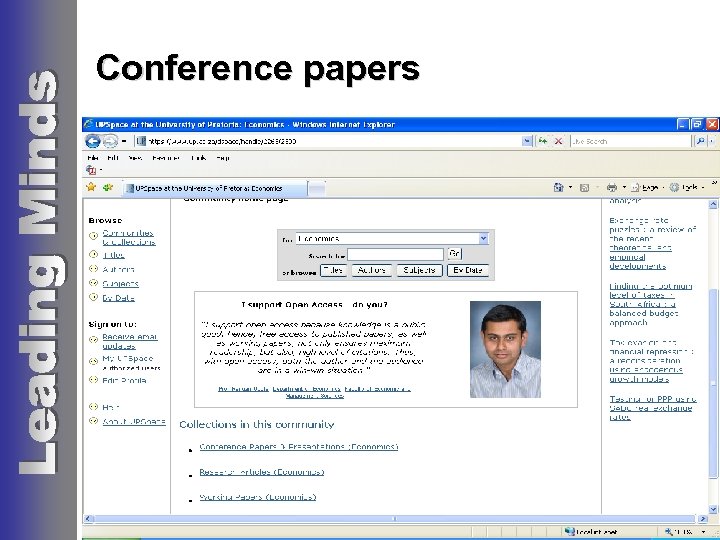The height and width of the screenshot is (540, 720).
Task: Open Communities & Collections sidebar link
Action: pyautogui.click(x=129, y=237)
